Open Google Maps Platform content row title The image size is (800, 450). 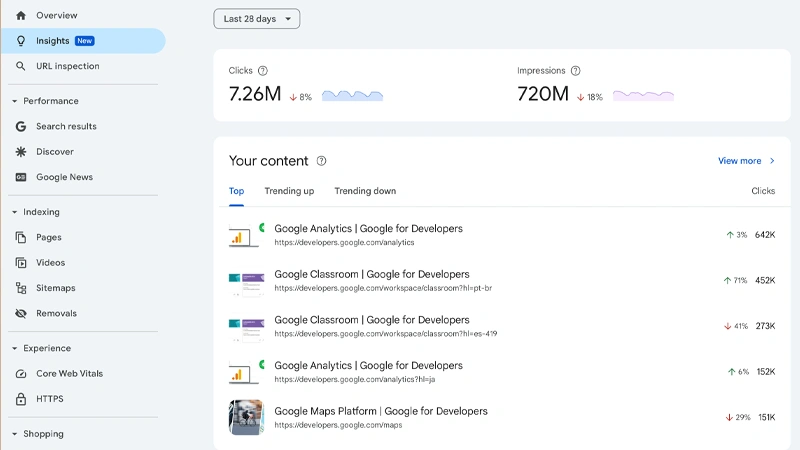[x=381, y=411]
